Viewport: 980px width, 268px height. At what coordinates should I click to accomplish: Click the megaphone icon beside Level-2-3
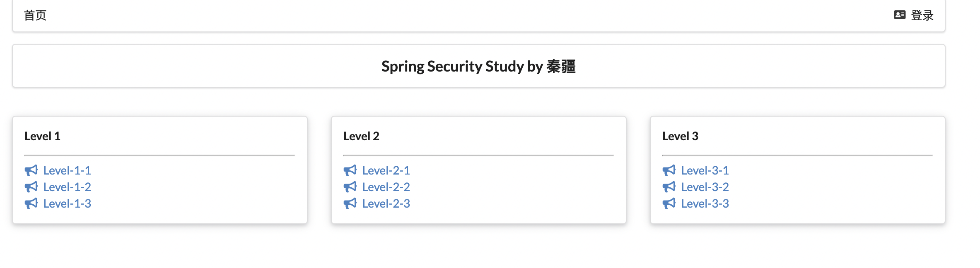[350, 203]
